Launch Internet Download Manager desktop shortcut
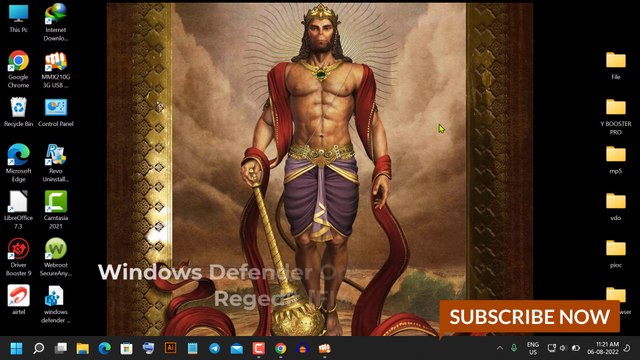The width and height of the screenshot is (640, 360). 56,22
